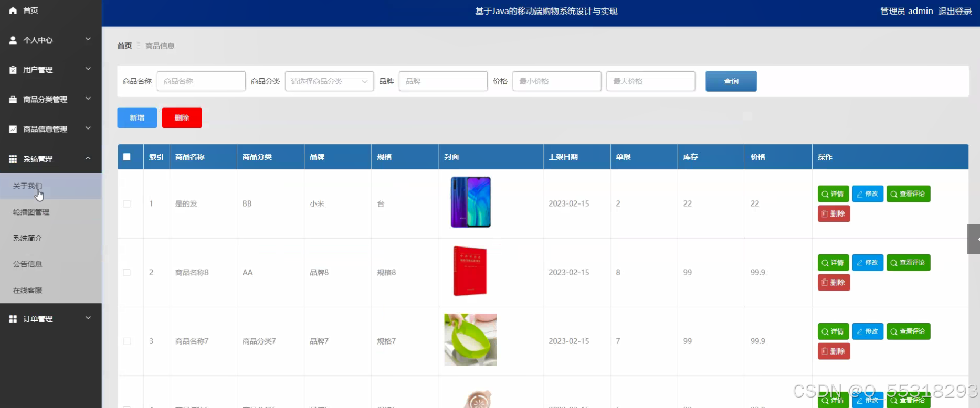Screen dimensions: 980x408
Task: Click the blue 查询 button
Action: pyautogui.click(x=731, y=81)
